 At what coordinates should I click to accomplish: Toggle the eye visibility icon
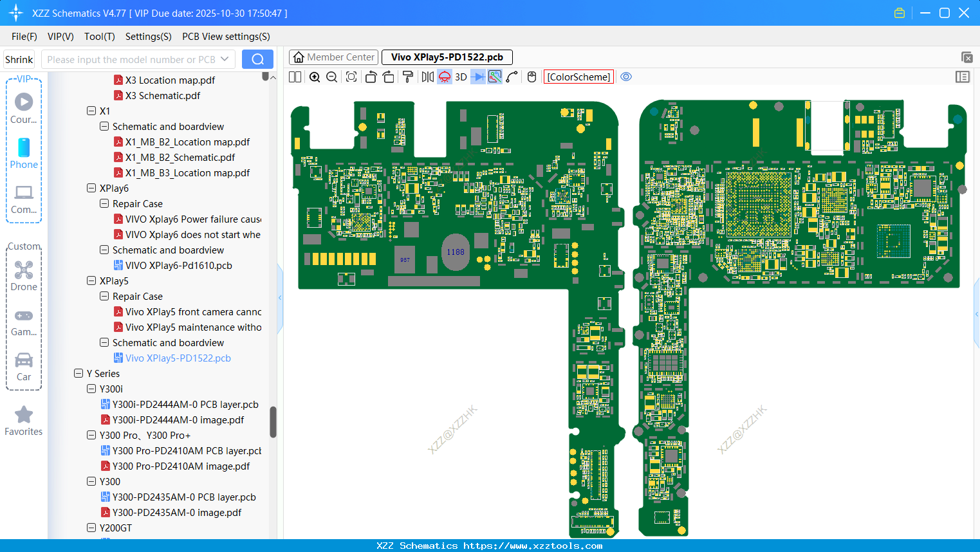coord(626,77)
